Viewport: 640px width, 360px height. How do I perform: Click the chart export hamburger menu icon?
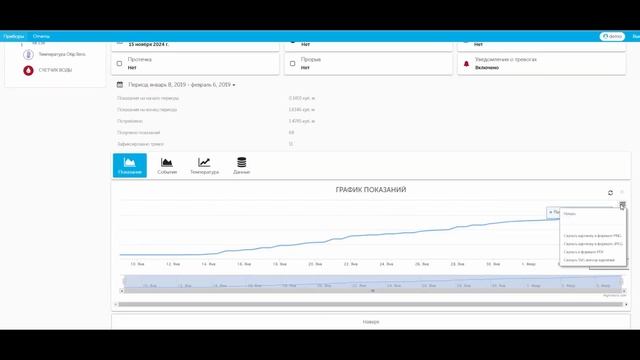[622, 204]
